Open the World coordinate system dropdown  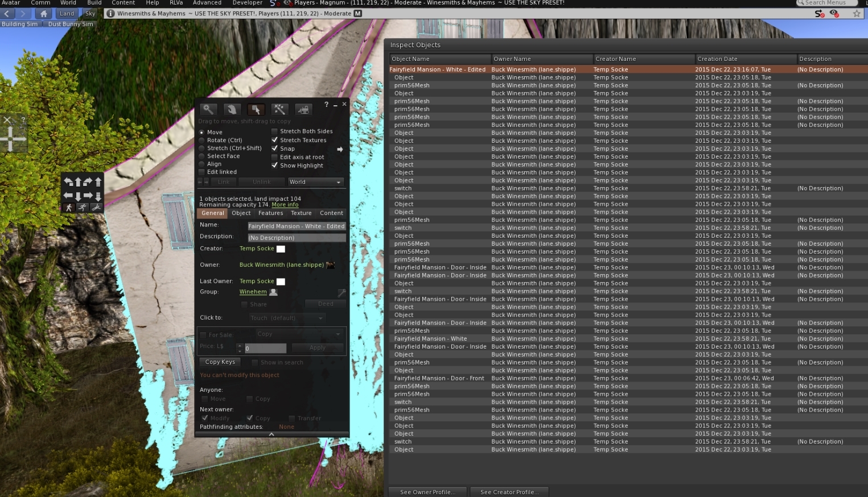[x=315, y=182]
